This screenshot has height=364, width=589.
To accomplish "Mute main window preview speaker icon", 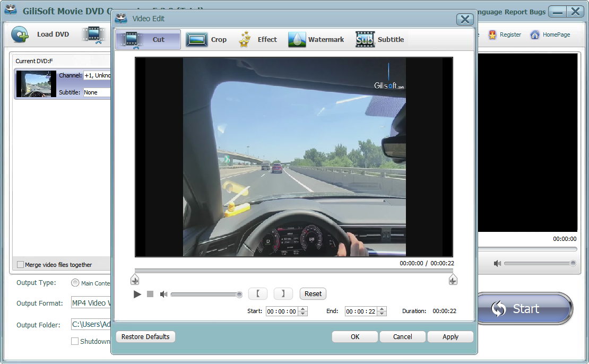I will (497, 263).
